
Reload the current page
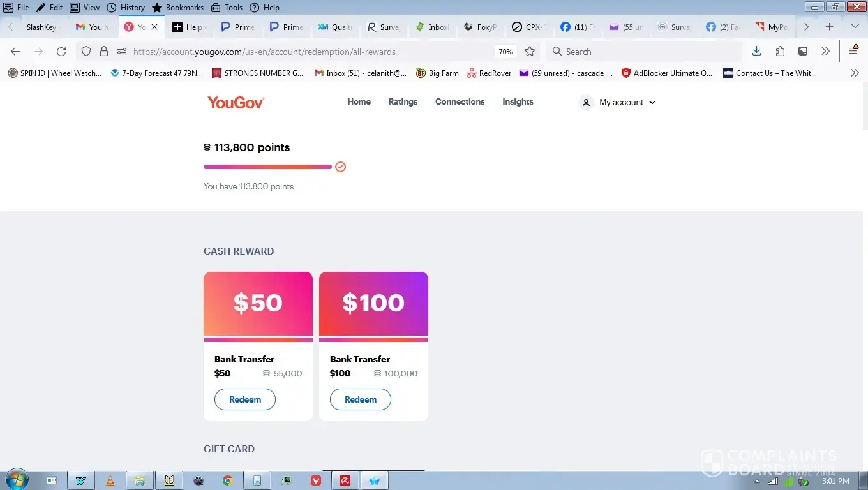pyautogui.click(x=61, y=52)
